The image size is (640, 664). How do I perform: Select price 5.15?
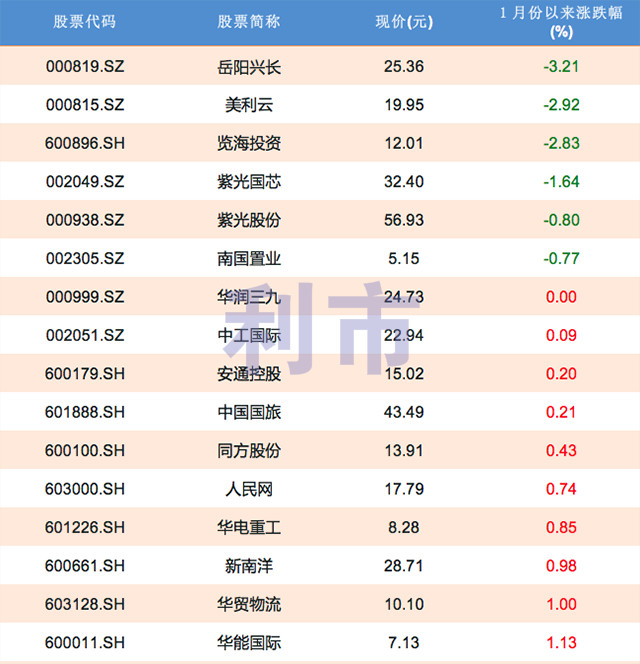click(404, 258)
